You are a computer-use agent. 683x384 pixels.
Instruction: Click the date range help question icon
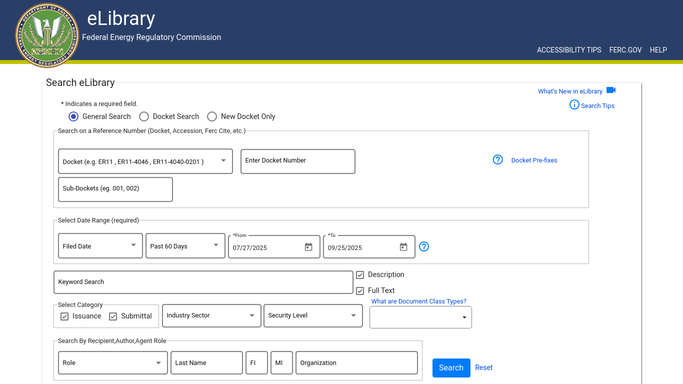424,247
